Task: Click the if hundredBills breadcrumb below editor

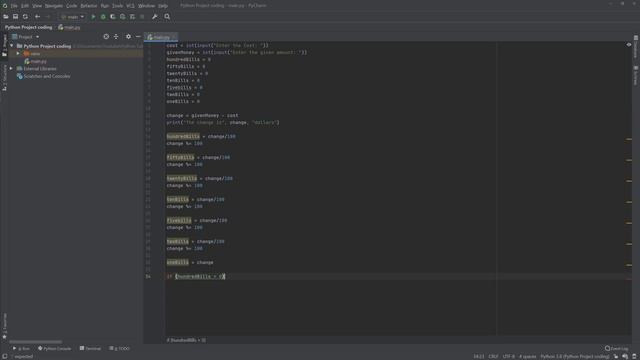Action: coord(186,340)
